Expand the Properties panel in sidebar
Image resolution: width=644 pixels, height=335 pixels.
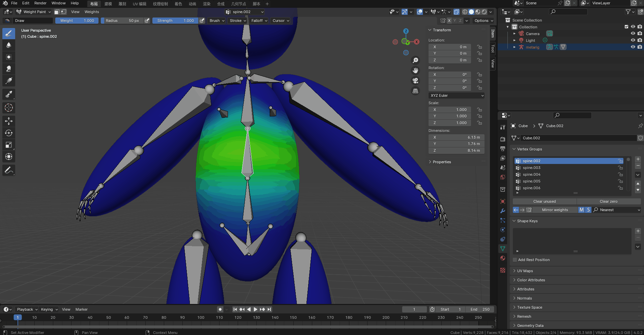(x=442, y=162)
